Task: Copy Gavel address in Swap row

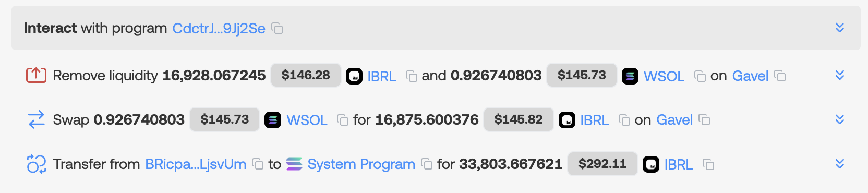Action: (704, 120)
